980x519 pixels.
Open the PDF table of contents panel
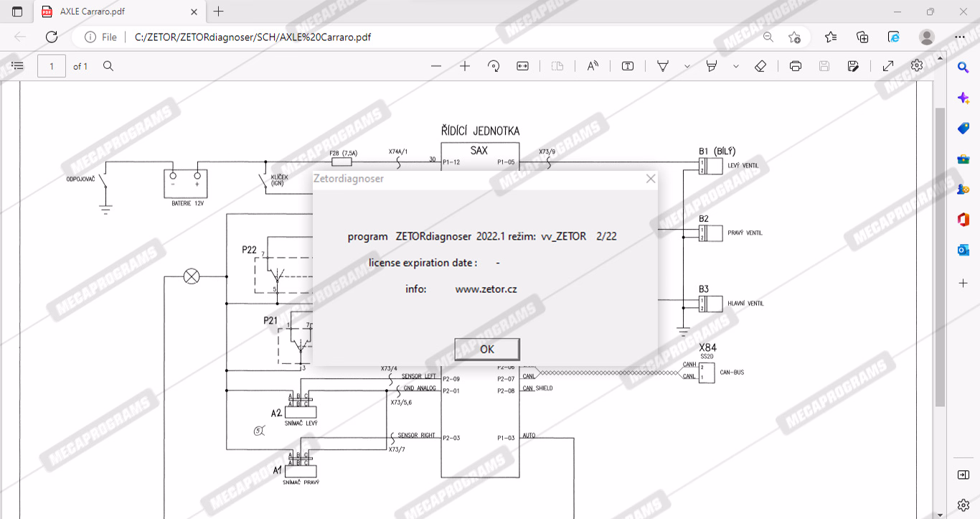[x=18, y=66]
